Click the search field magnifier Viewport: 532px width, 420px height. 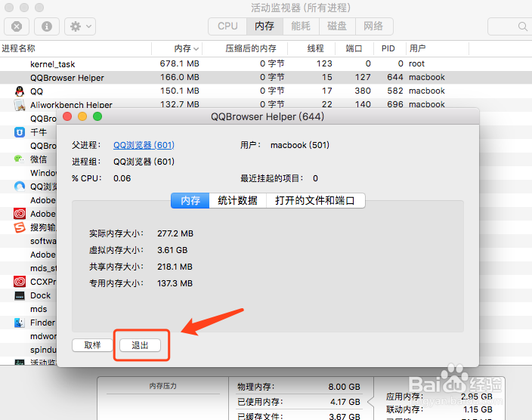coord(523,26)
